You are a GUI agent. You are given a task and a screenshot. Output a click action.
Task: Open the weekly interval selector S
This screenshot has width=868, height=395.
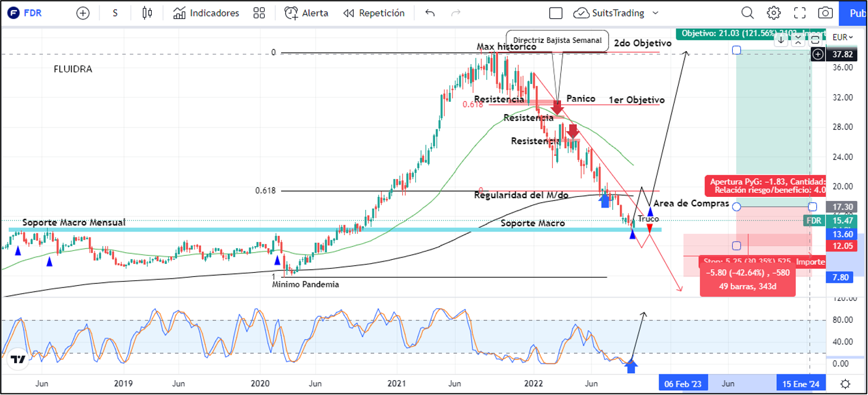(115, 13)
